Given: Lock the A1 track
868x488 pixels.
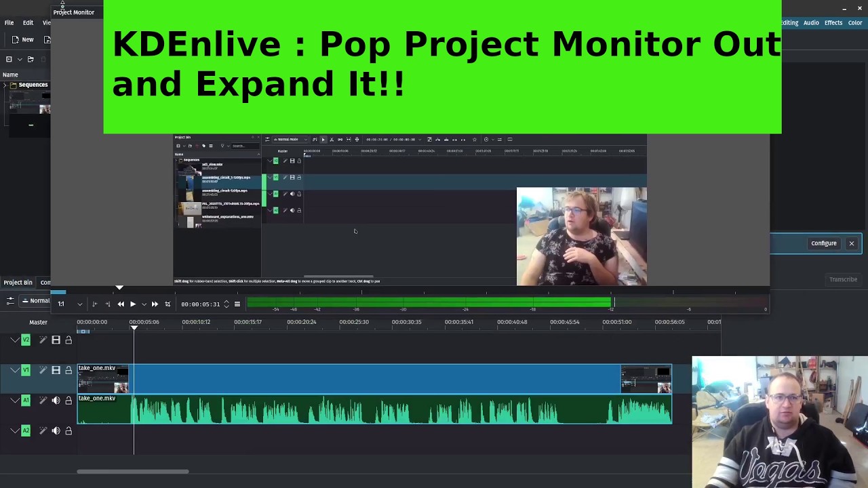Looking at the screenshot, I should click(68, 401).
